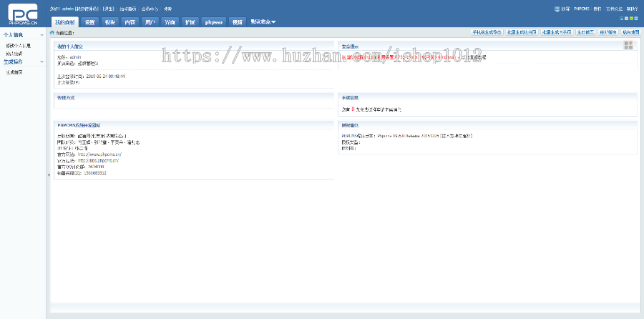Select the green theme swatch
Screen dimensions: 644x319
pyautogui.click(x=631, y=19)
